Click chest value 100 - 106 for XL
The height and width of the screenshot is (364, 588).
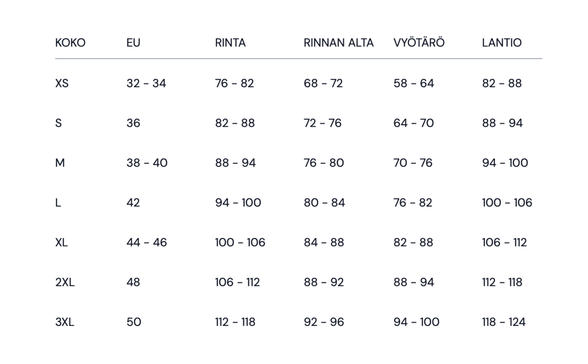pyautogui.click(x=240, y=242)
